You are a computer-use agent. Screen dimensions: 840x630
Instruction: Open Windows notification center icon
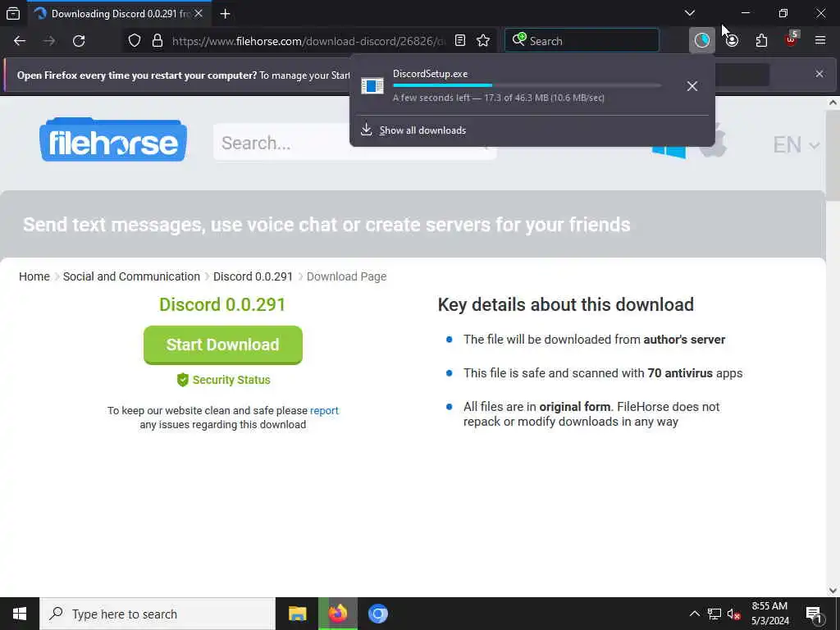tap(815, 614)
